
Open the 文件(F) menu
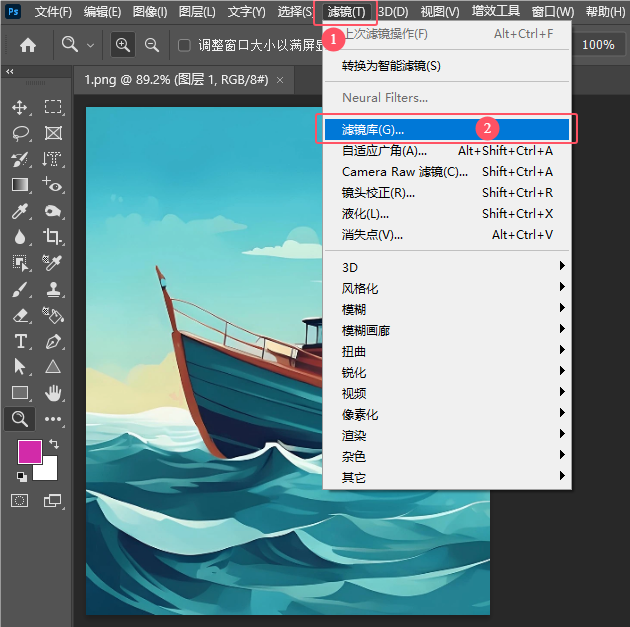(53, 12)
